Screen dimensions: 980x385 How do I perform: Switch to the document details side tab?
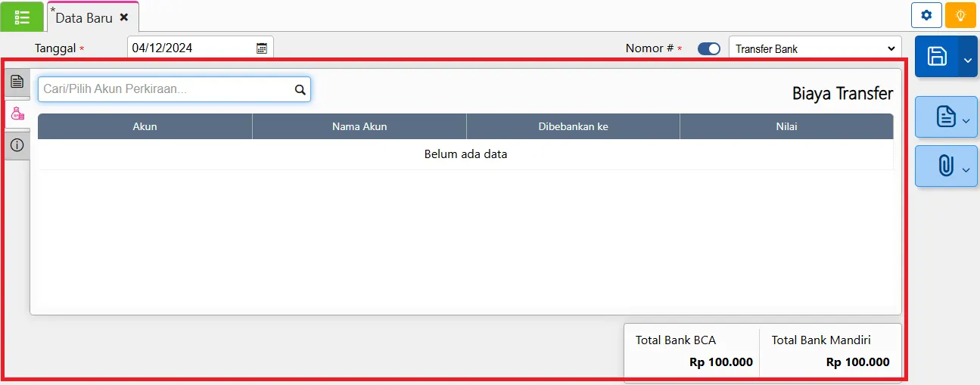17,82
